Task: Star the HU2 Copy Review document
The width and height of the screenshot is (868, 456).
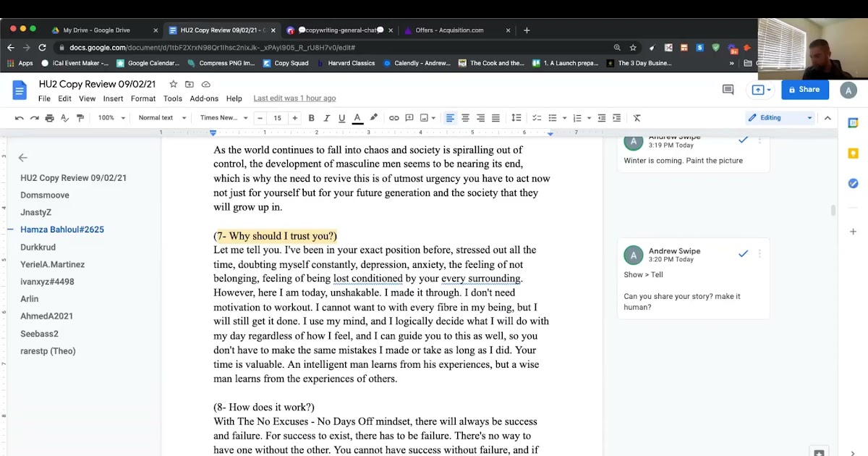Action: pyautogui.click(x=173, y=84)
